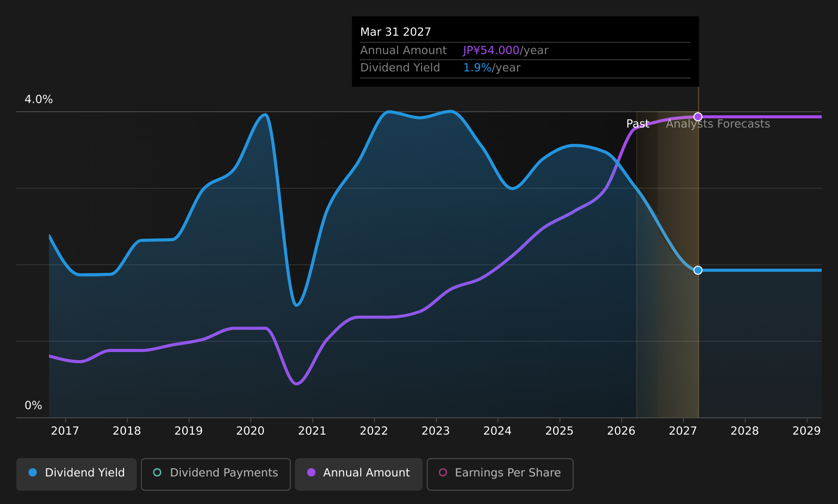Click the 1.9%/year tooltip value
The image size is (838, 504).
point(491,68)
